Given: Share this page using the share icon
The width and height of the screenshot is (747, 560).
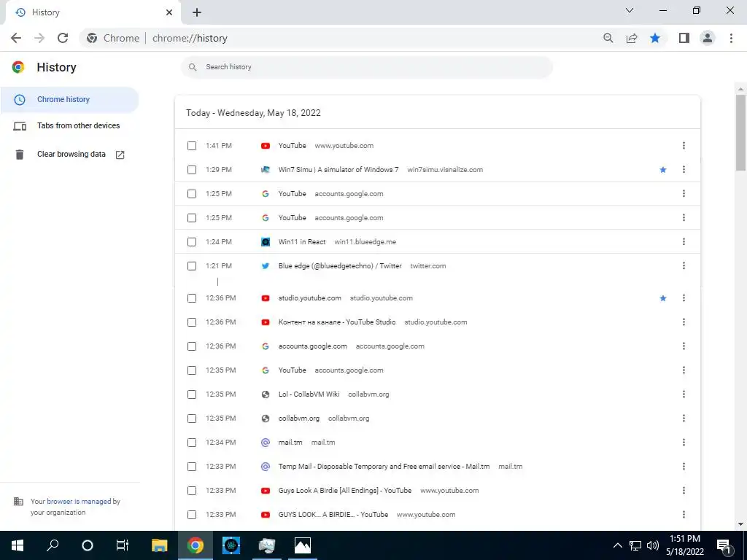Looking at the screenshot, I should (x=632, y=38).
